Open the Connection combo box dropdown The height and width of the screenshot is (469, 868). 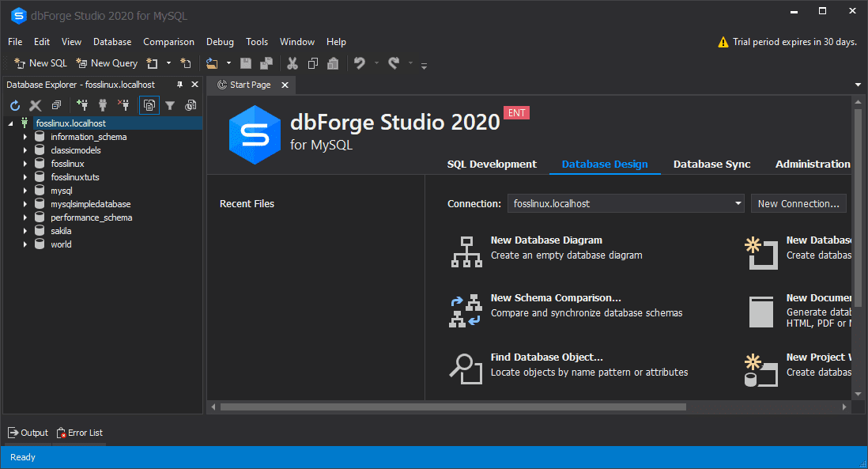738,203
